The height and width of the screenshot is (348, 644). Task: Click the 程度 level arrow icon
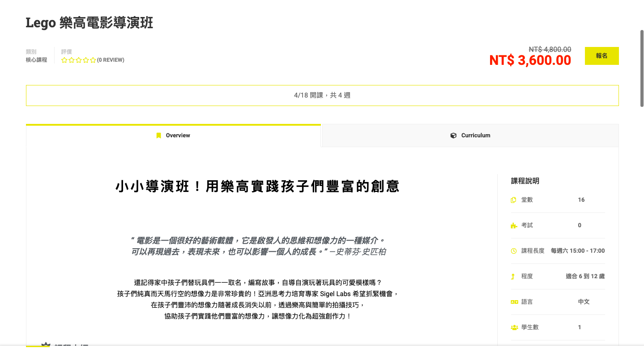pos(513,276)
